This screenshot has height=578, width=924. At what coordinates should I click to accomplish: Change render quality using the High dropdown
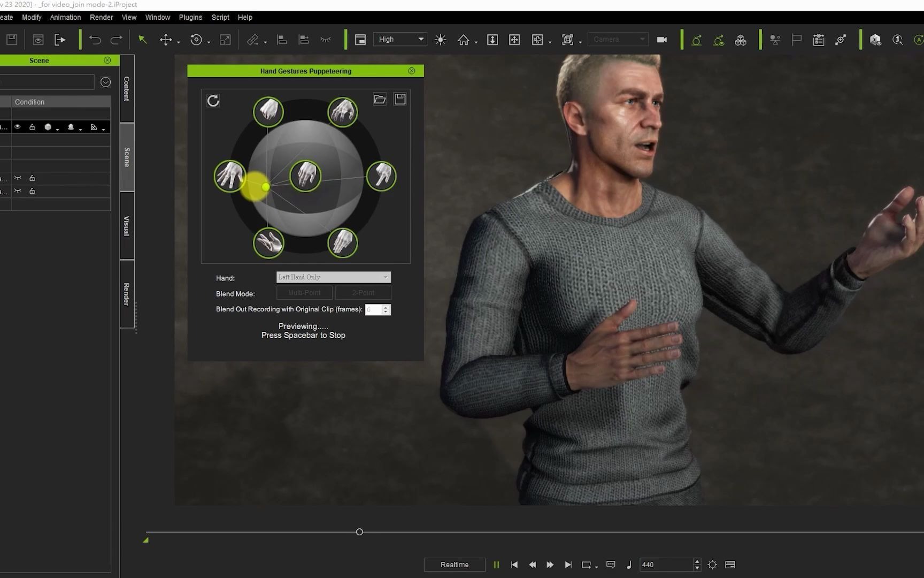point(399,39)
